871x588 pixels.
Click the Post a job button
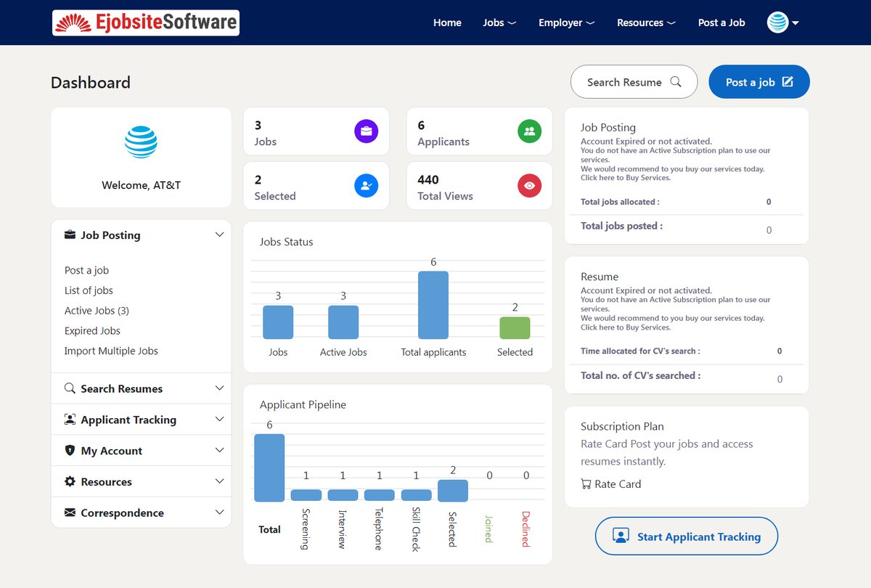click(758, 81)
